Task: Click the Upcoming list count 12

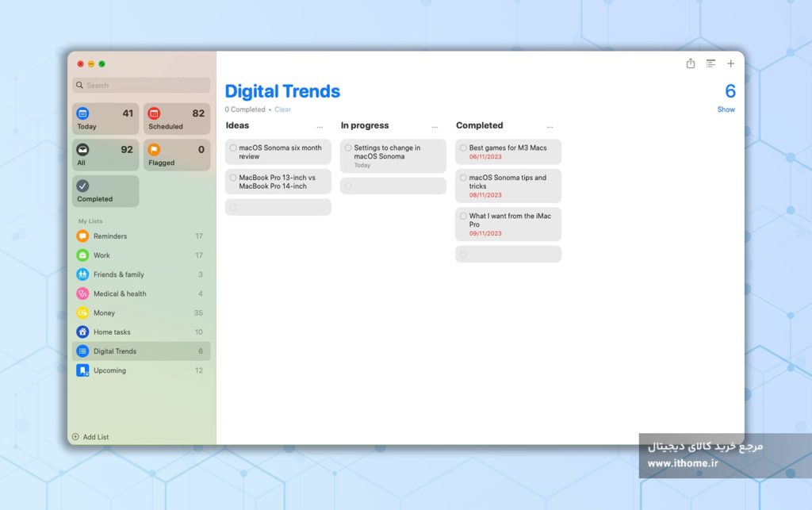Action: click(199, 370)
